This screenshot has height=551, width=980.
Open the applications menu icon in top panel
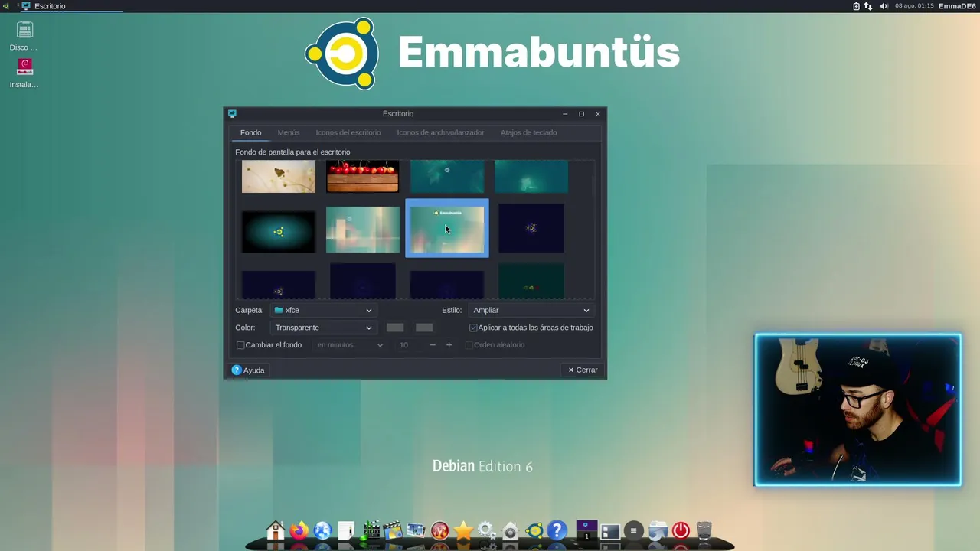point(6,6)
